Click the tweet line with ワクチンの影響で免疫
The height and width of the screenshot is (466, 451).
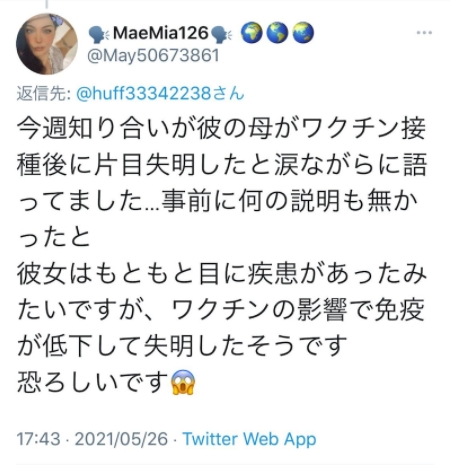pos(221,310)
